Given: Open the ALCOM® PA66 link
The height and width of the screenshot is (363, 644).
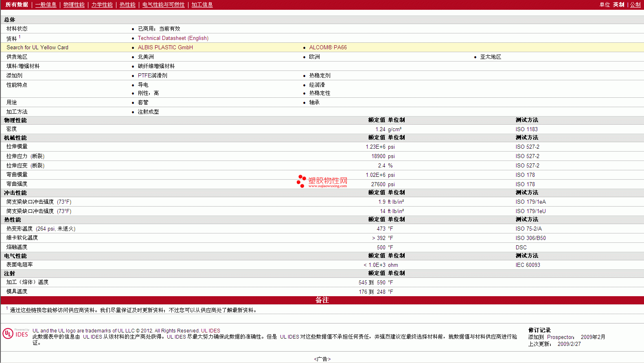Looking at the screenshot, I should [328, 47].
